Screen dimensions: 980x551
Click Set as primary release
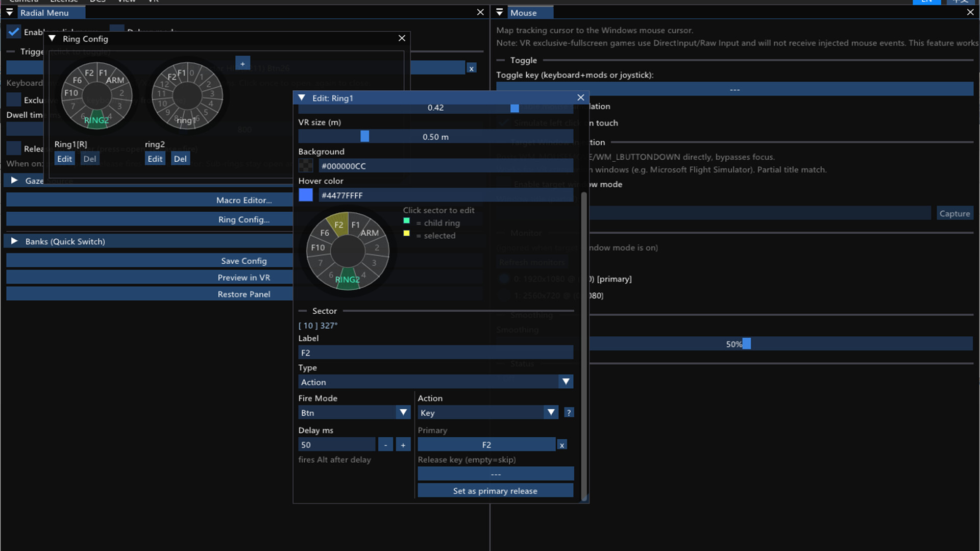(x=496, y=491)
